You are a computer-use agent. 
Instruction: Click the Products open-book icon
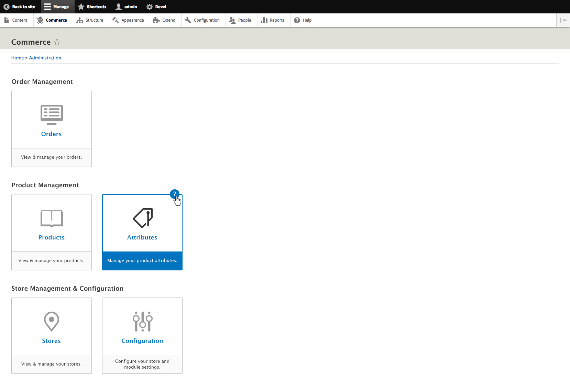(x=52, y=219)
